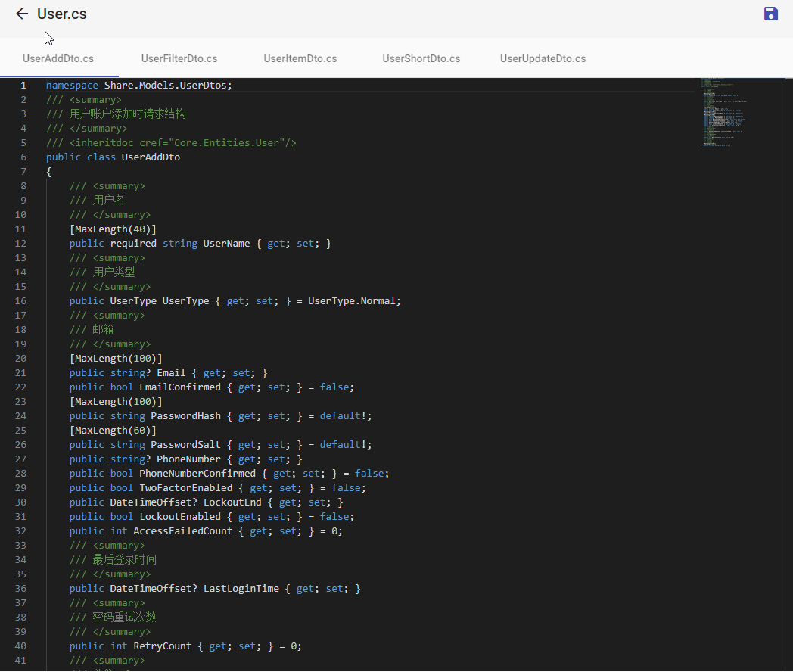
Task: Click the 'TwoFactorEnabled' property name
Action: coord(185,488)
